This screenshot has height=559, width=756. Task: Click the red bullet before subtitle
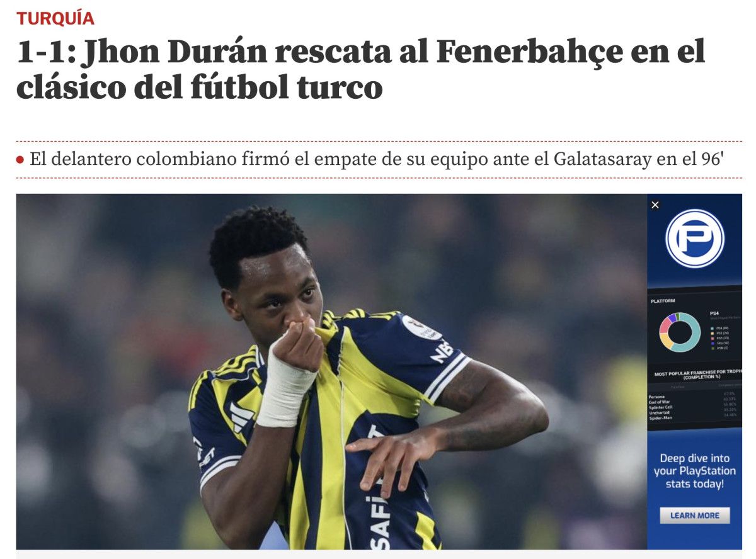(20, 160)
